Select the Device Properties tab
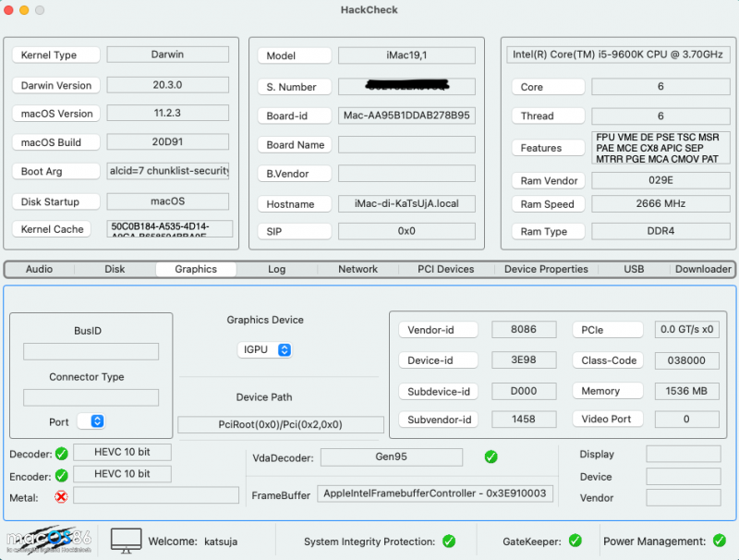Image resolution: width=739 pixels, height=560 pixels. click(546, 269)
